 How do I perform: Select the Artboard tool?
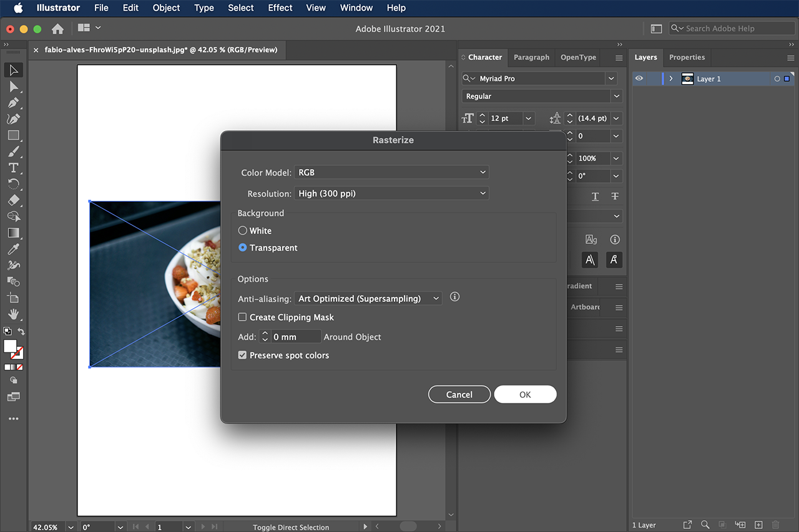(14, 297)
